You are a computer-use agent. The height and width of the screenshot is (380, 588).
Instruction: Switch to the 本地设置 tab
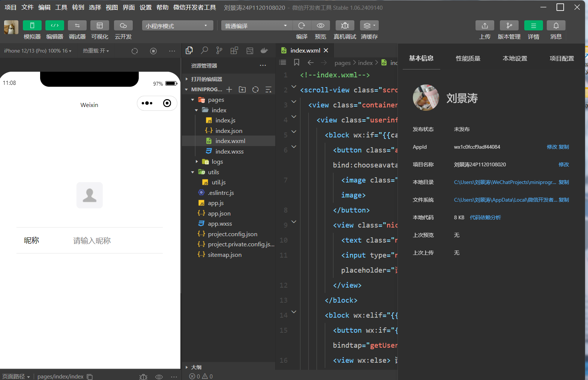pos(515,58)
